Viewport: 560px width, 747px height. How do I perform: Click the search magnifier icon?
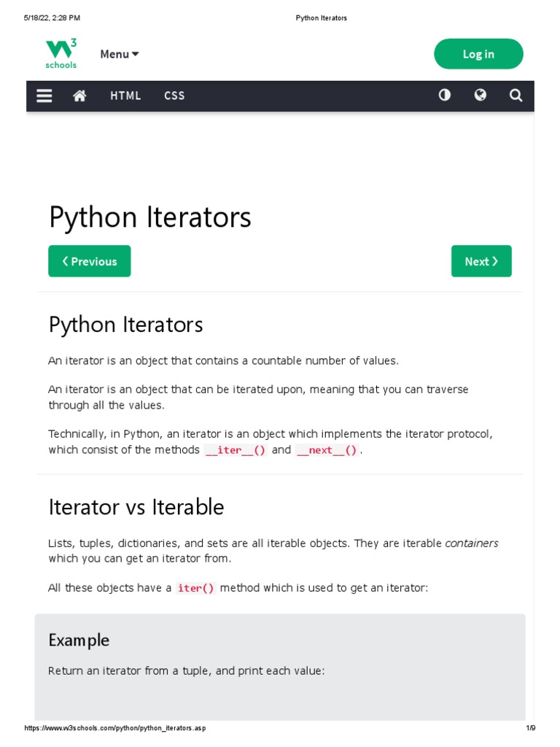[516, 96]
